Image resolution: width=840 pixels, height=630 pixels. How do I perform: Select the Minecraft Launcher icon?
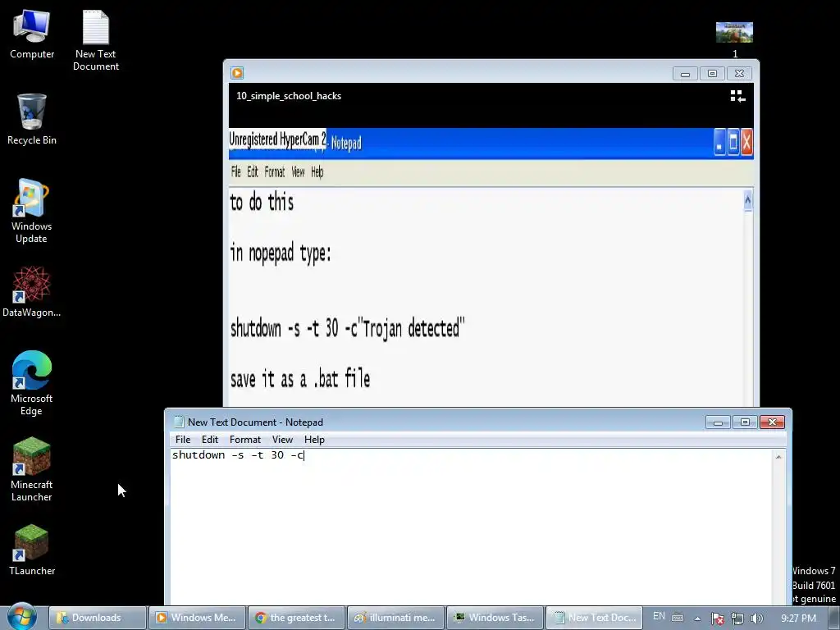tap(32, 469)
